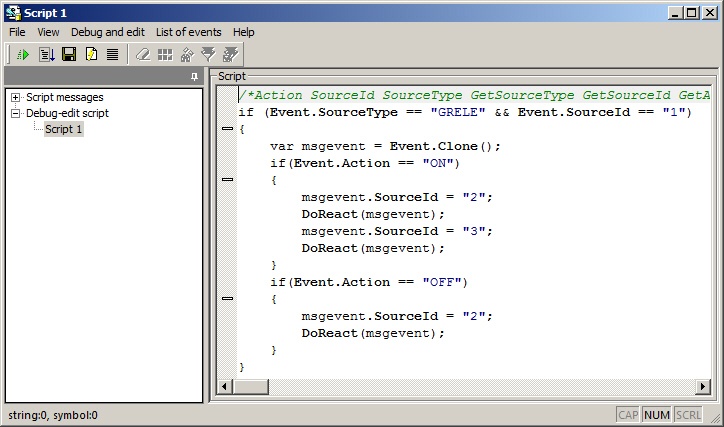Click the lightning bolt document icon
724x427 pixels.
click(91, 54)
